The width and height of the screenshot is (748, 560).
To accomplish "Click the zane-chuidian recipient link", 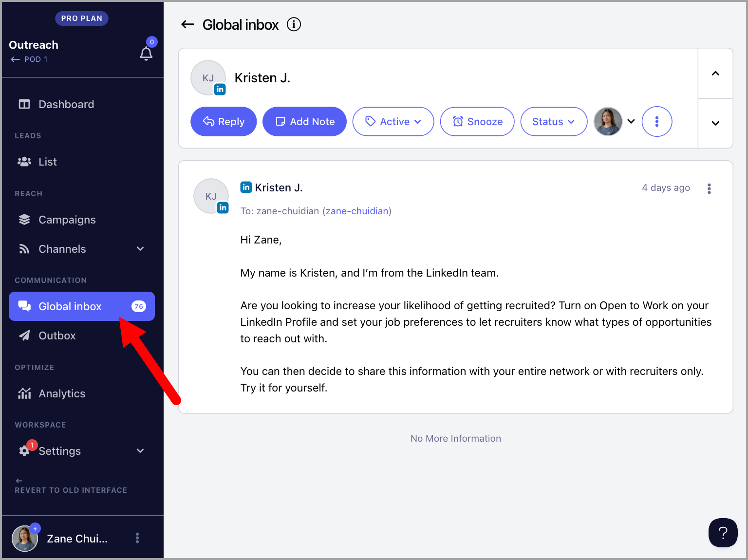I will pos(357,211).
